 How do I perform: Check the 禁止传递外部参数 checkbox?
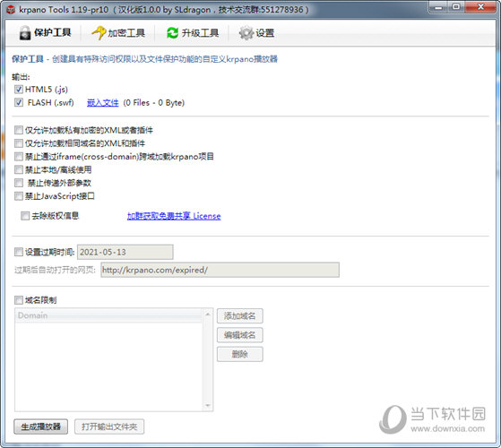19,183
